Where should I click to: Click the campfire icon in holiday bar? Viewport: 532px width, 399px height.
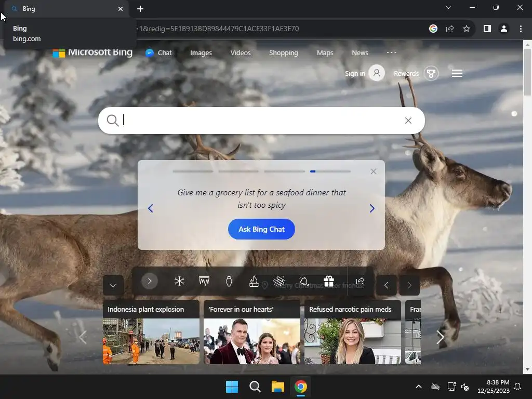[254, 281]
